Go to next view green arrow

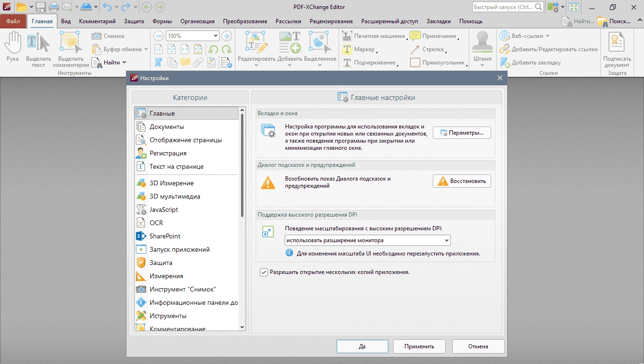(x=160, y=7)
